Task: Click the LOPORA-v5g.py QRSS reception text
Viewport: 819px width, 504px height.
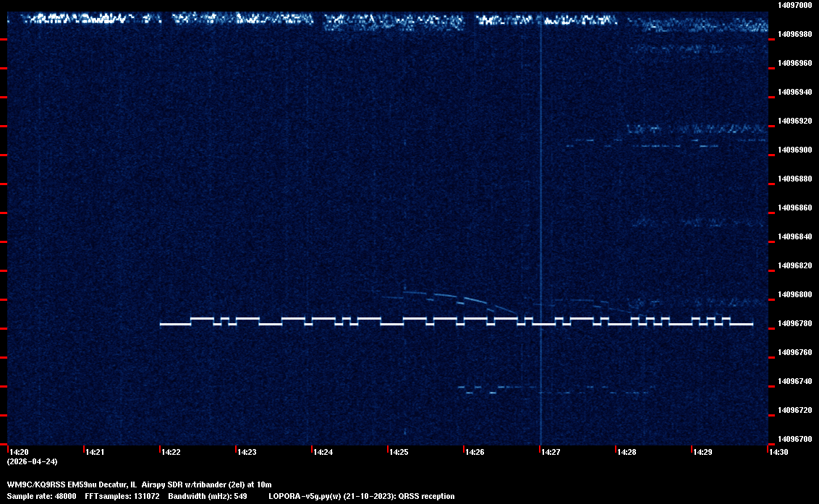Action: click(x=361, y=496)
